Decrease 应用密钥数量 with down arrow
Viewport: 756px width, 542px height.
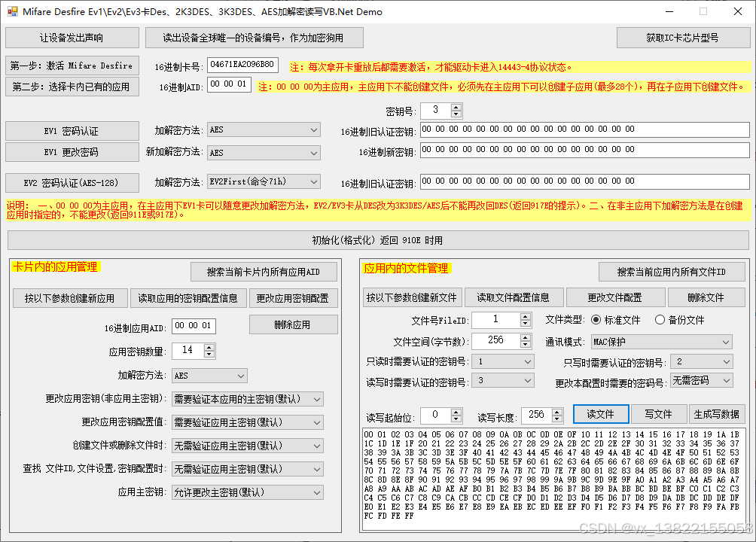coord(209,354)
